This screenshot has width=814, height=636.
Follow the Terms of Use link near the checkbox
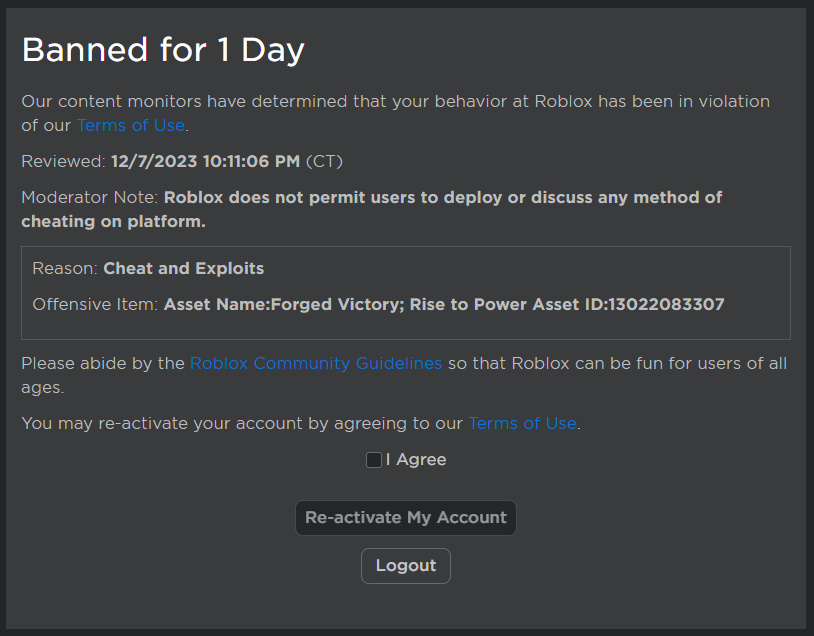[x=522, y=423]
